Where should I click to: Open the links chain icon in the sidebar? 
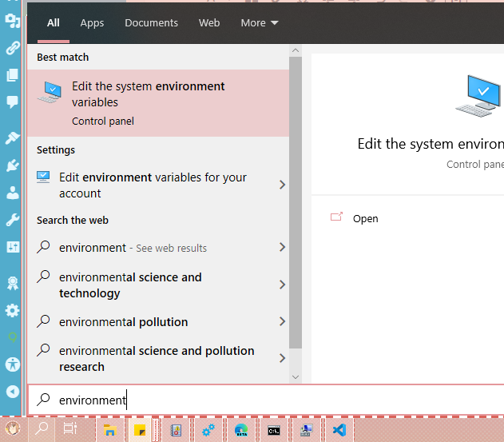point(12,48)
